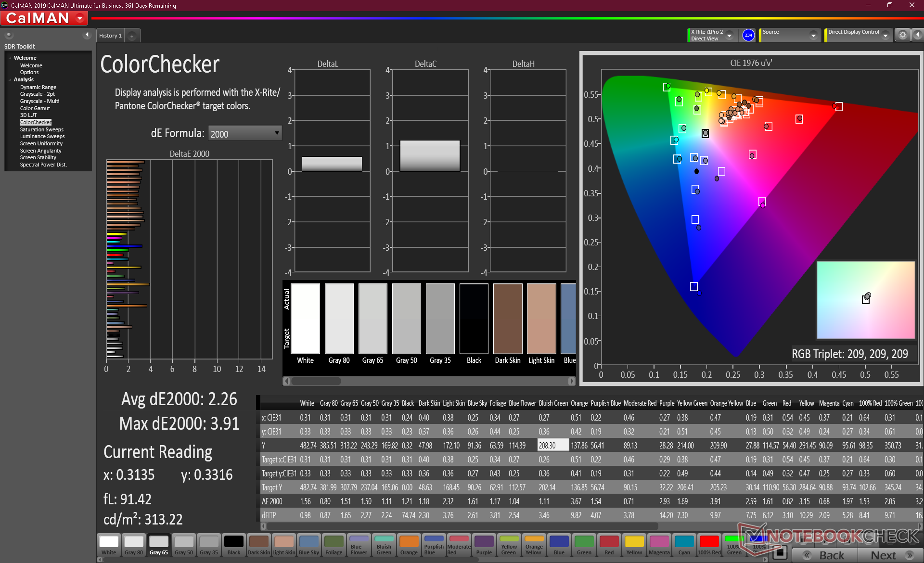Open Grayscale - Multi page in sidebar
The image size is (924, 563).
[39, 101]
